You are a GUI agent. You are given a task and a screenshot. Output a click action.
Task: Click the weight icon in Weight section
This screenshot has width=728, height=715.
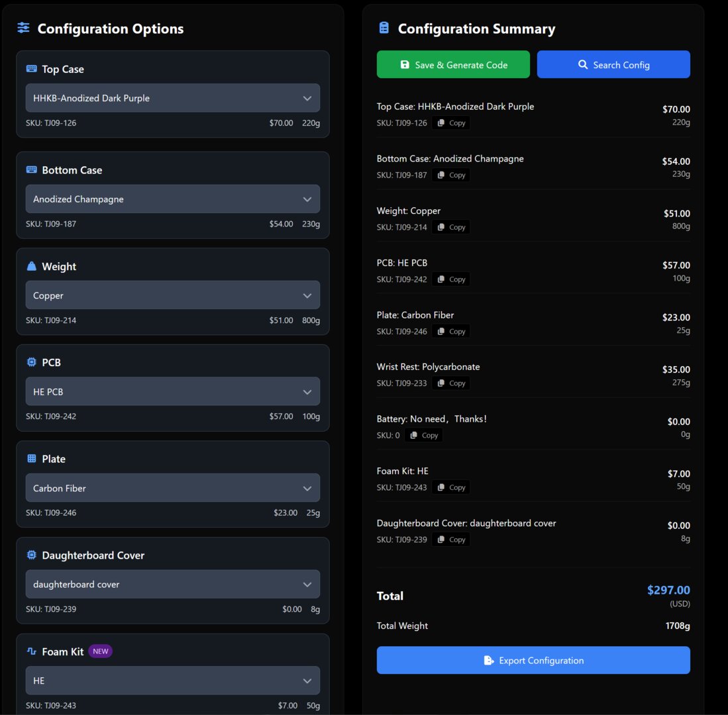tap(31, 266)
